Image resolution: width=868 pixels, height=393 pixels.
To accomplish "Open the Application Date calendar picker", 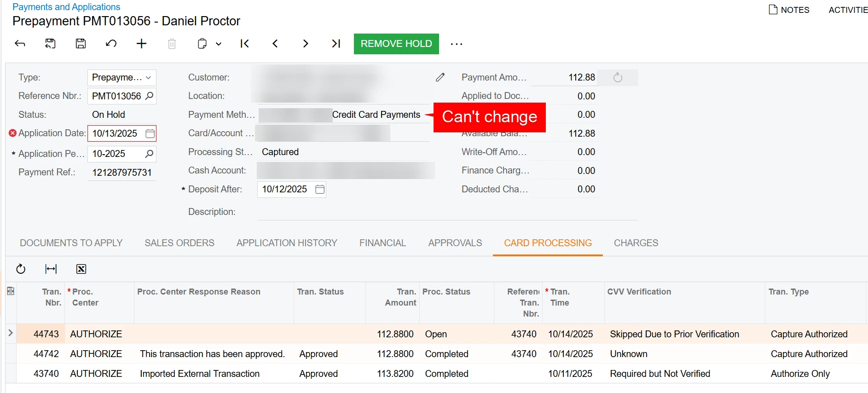I will point(150,133).
